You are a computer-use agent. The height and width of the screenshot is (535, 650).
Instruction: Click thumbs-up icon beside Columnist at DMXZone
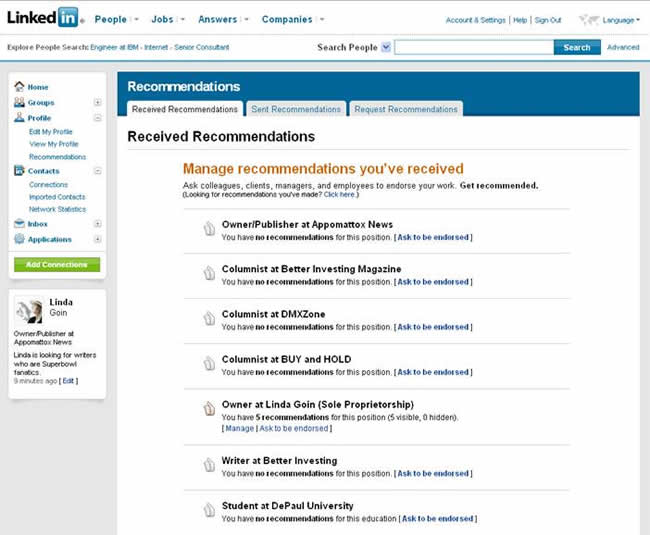click(209, 318)
